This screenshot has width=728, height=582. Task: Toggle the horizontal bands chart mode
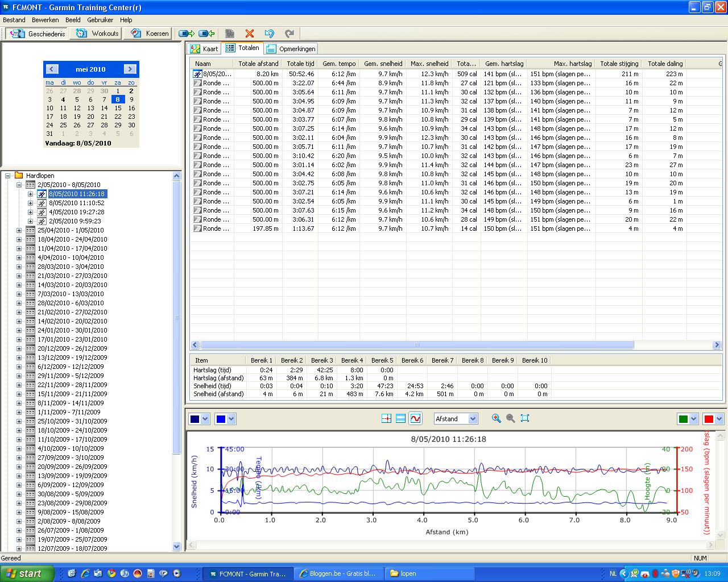[400, 418]
